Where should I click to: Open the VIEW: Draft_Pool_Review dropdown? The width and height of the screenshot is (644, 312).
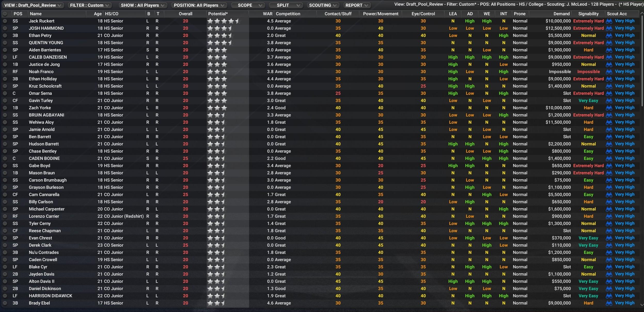33,5
